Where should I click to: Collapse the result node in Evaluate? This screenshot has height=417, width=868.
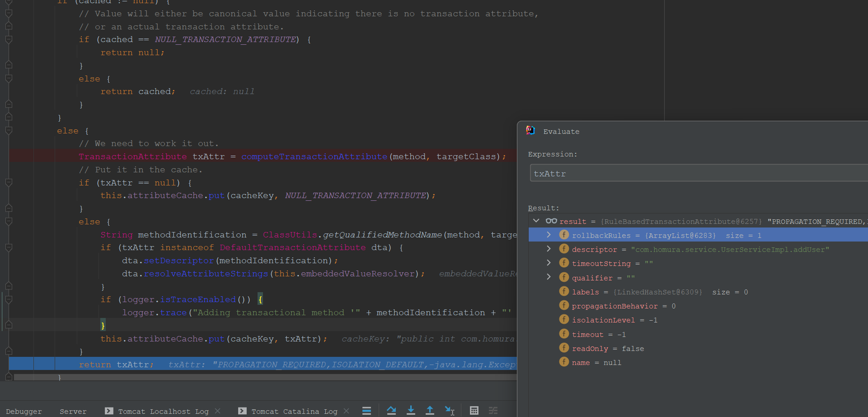(x=536, y=221)
